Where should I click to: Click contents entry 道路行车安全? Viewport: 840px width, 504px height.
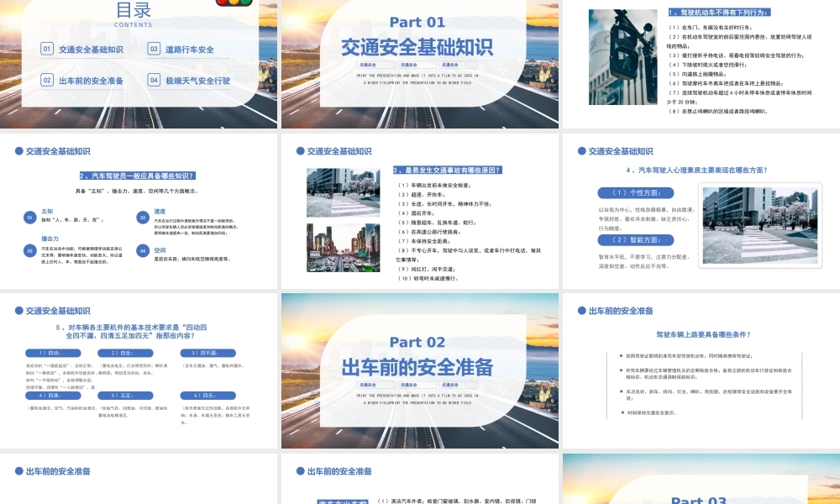pos(190,50)
